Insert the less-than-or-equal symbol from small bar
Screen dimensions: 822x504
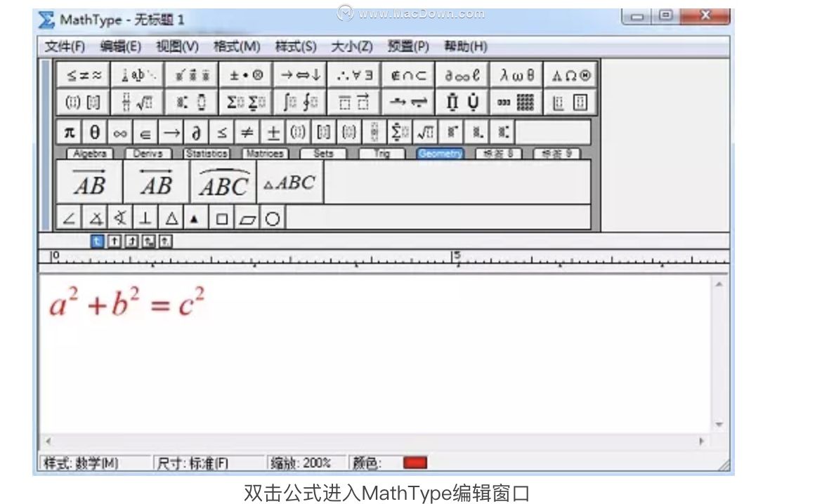click(222, 133)
